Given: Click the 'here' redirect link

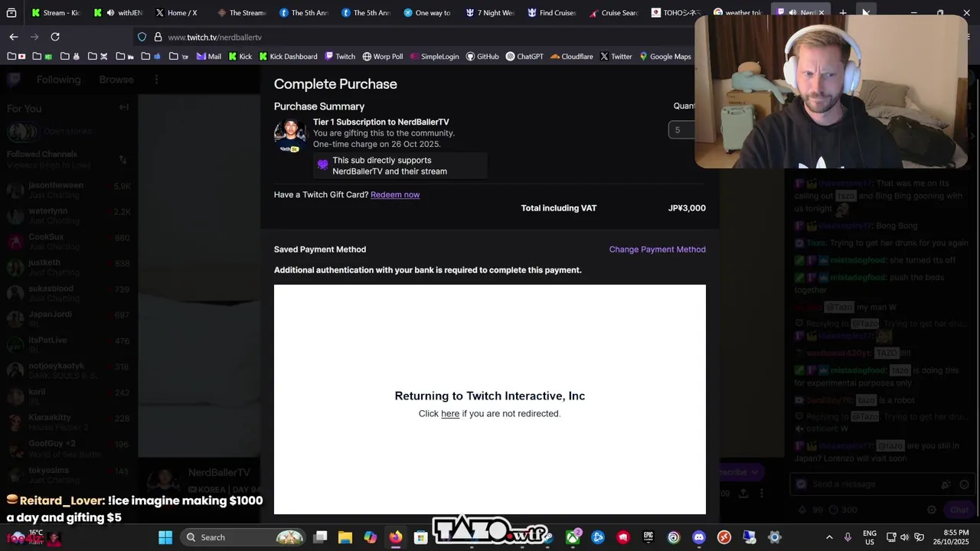Looking at the screenshot, I should point(450,413).
